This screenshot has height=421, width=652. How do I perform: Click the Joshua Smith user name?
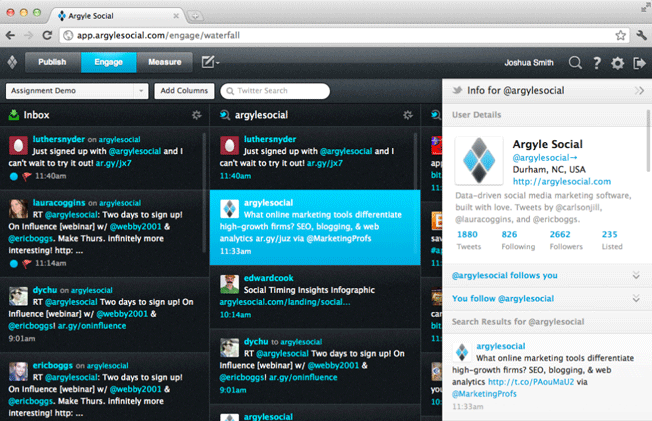pos(529,63)
